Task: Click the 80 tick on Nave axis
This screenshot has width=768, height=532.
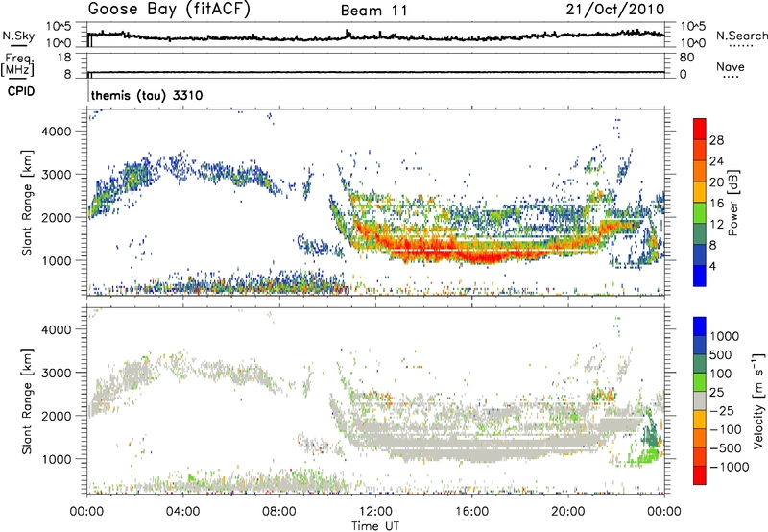Action: pyautogui.click(x=686, y=58)
